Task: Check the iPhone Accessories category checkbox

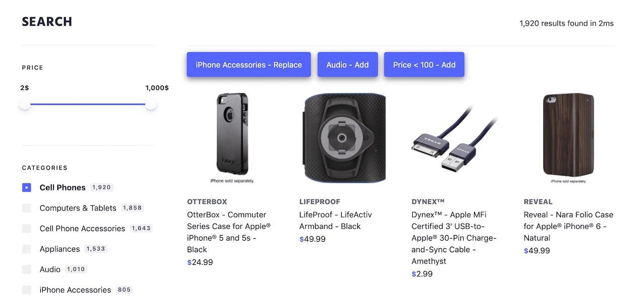Action: (26, 289)
